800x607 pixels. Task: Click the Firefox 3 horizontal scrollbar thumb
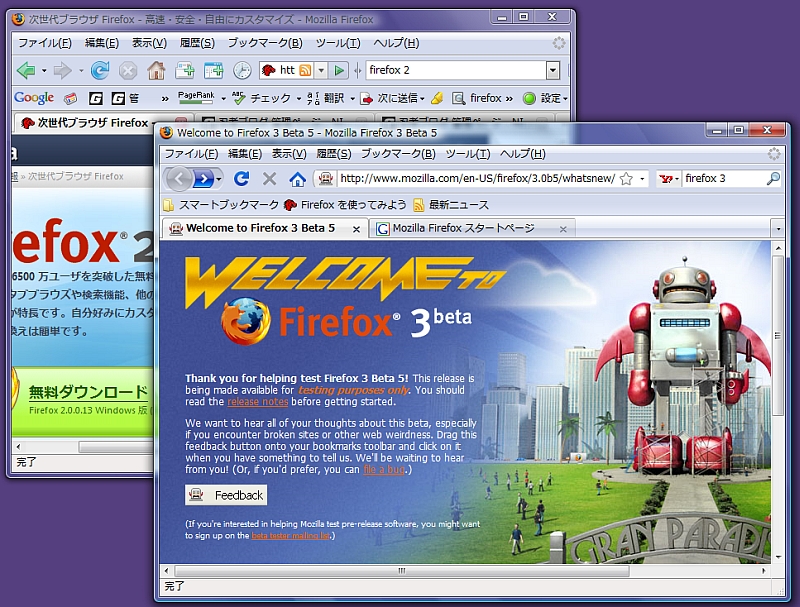point(402,571)
